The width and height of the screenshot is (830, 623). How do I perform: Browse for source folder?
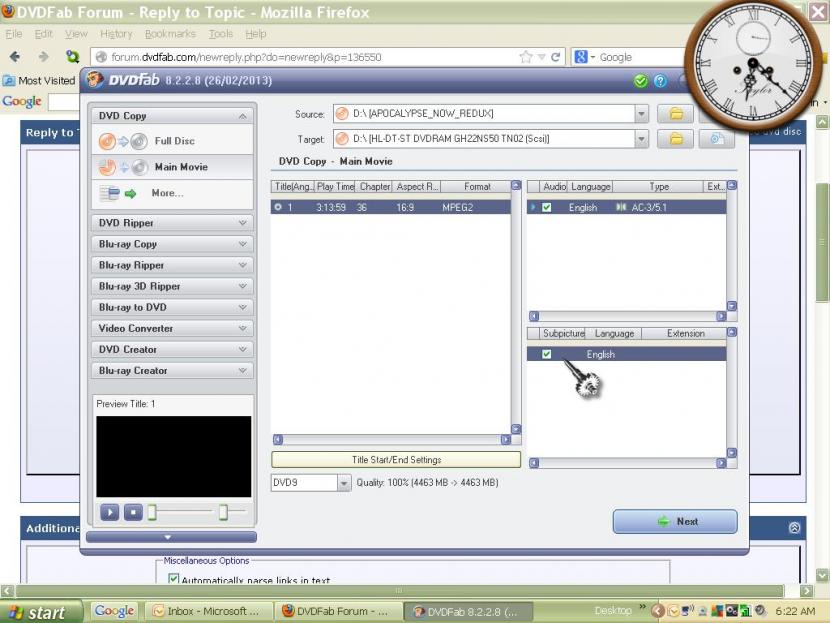pos(676,114)
